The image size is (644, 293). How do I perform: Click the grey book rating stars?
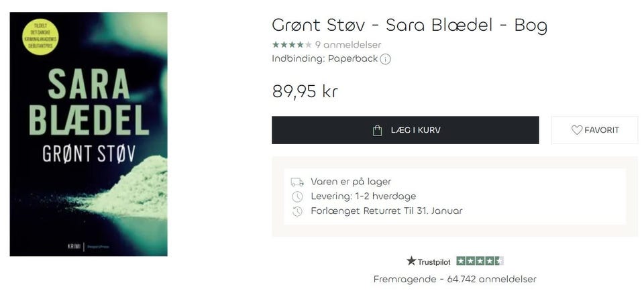tap(291, 45)
